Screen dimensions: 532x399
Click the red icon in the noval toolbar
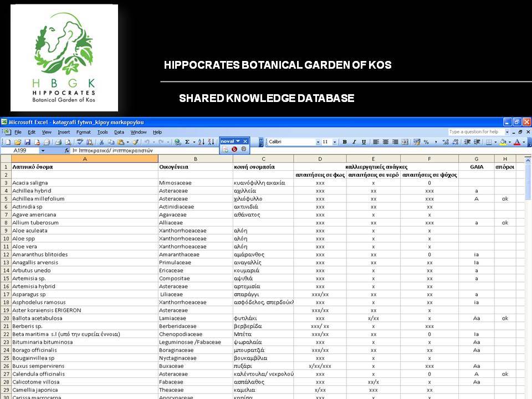point(234,149)
